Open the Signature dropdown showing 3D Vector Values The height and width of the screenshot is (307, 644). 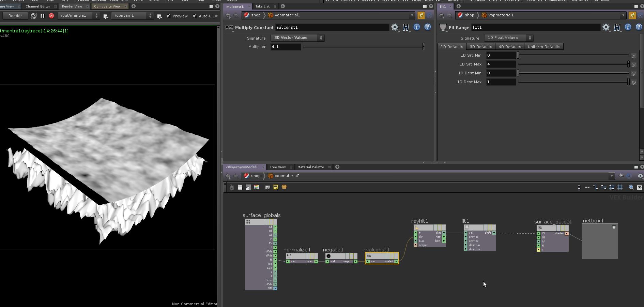coord(297,38)
